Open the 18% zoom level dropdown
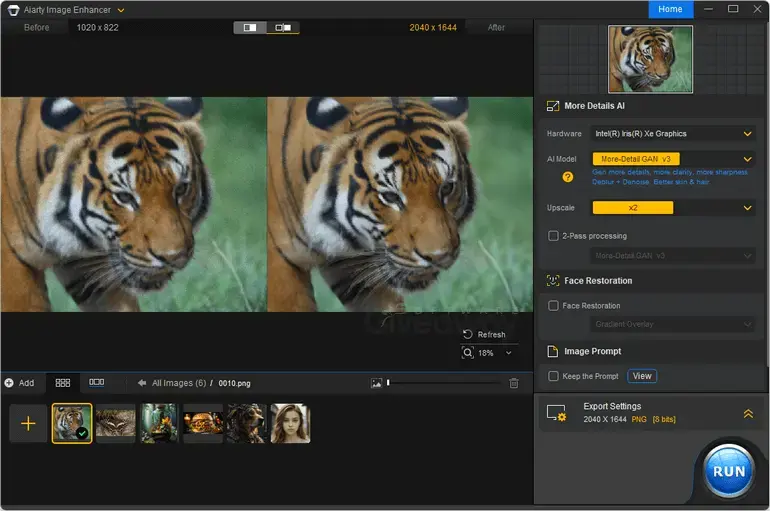This screenshot has height=511, width=770. pyautogui.click(x=508, y=353)
